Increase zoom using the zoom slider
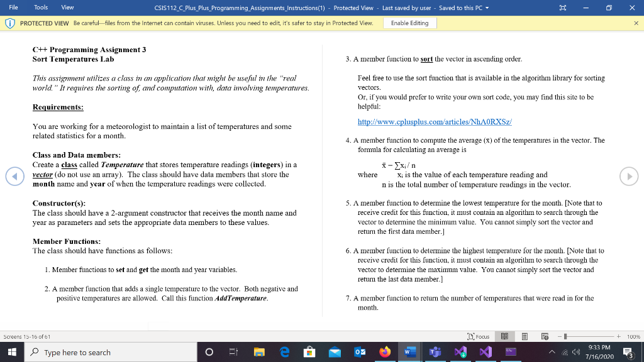The width and height of the screenshot is (644, 362). click(x=619, y=337)
